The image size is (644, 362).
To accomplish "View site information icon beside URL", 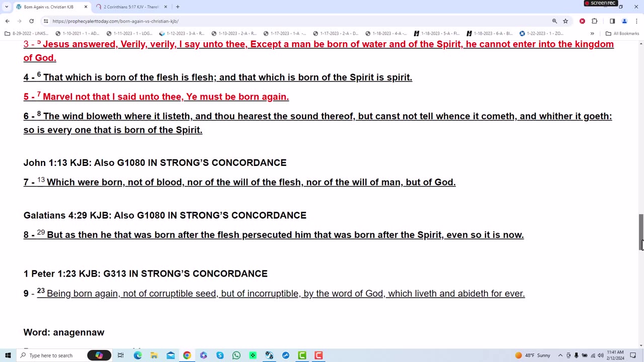I will coord(46,21).
